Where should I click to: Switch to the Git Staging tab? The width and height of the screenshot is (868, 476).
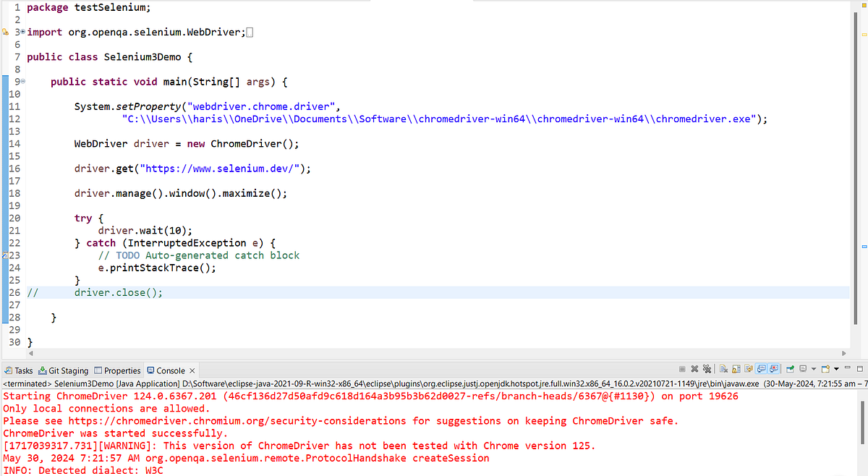[x=64, y=370]
